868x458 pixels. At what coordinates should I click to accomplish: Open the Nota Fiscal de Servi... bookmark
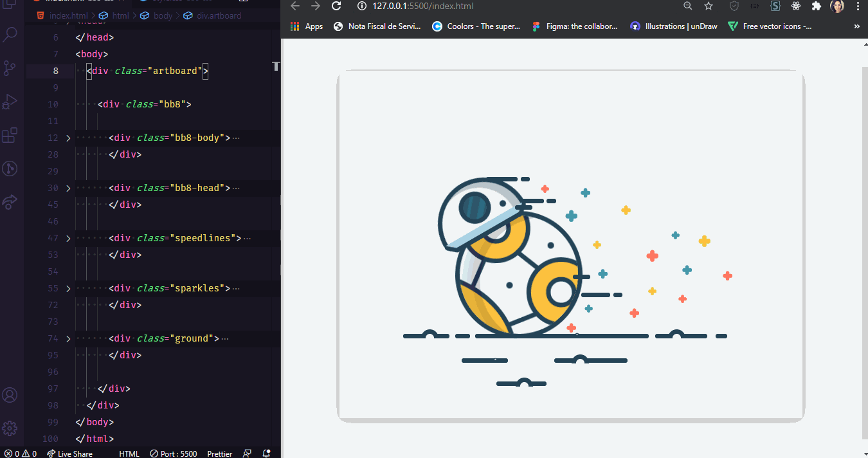point(377,26)
